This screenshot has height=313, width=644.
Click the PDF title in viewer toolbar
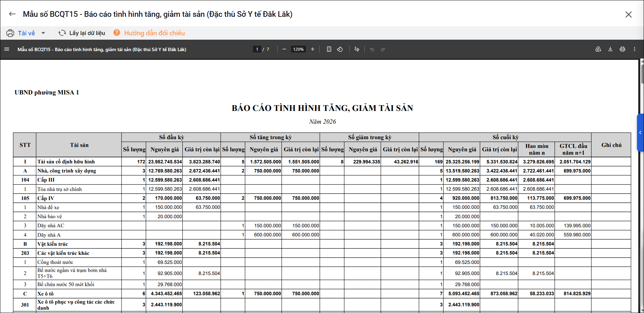(x=102, y=49)
